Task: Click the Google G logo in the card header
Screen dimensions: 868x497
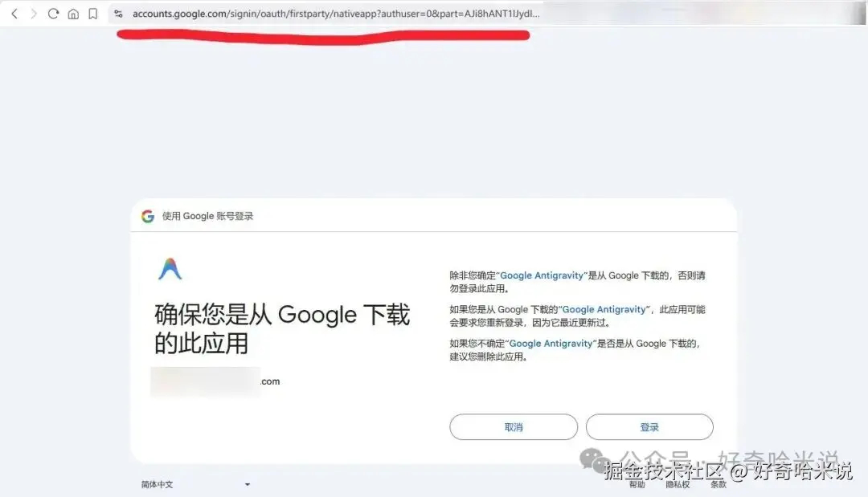Action: (x=147, y=216)
